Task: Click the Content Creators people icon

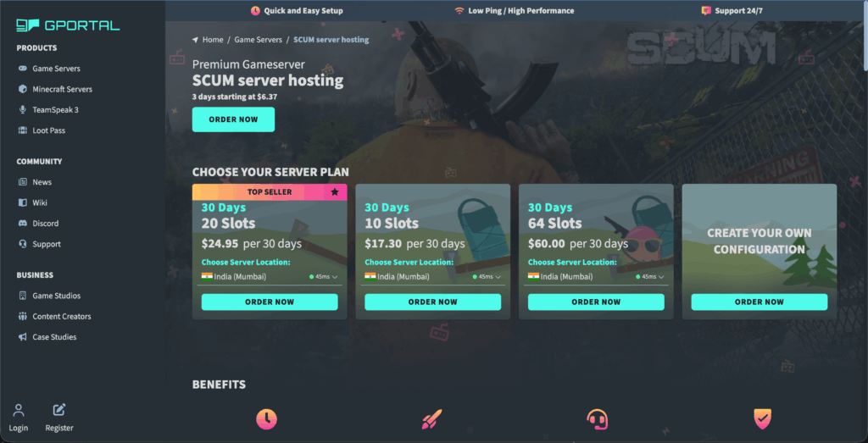Action: (22, 316)
